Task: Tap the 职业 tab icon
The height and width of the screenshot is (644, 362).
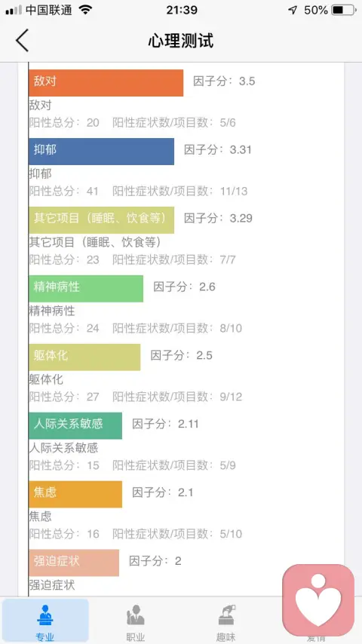Action: pyautogui.click(x=136, y=615)
